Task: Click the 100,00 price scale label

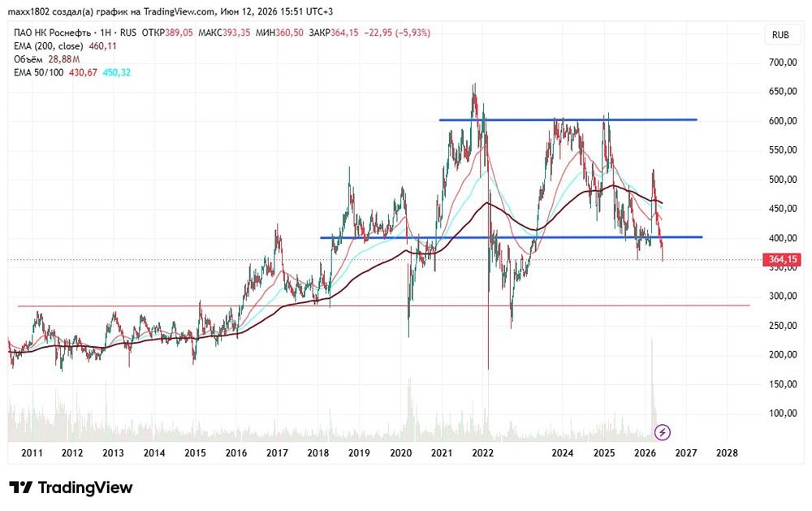Action: (x=783, y=413)
